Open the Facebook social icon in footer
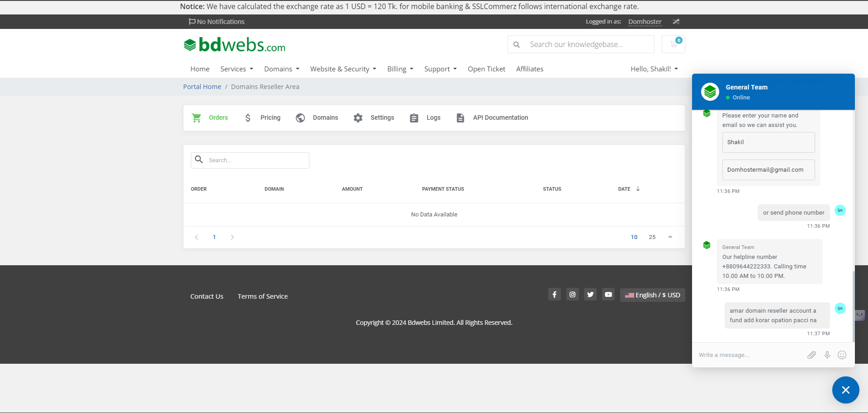This screenshot has height=413, width=868. (555, 295)
